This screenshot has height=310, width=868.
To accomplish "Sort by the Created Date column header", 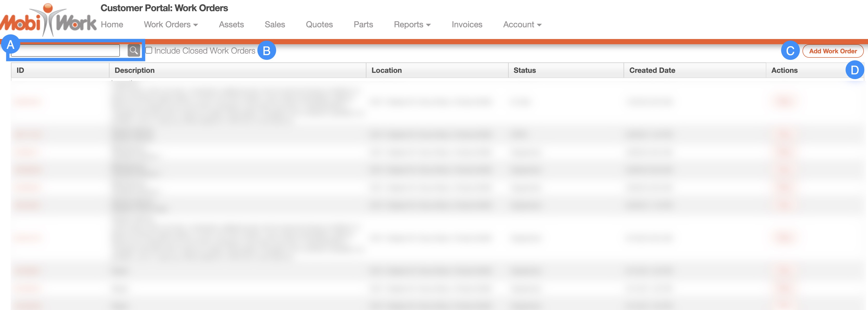I will 652,70.
